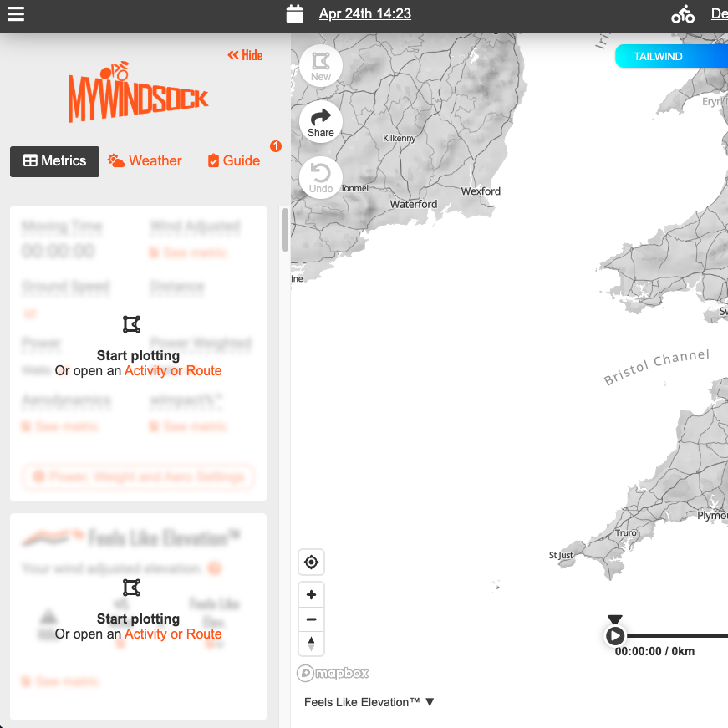The image size is (728, 728).
Task: Collapse the sidebar using Hide
Action: click(244, 55)
